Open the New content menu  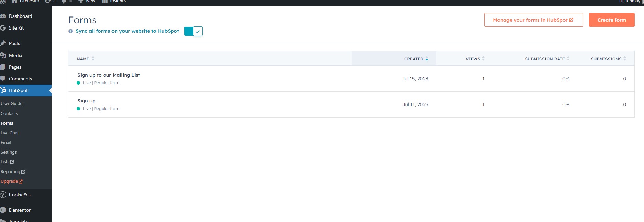point(87,2)
